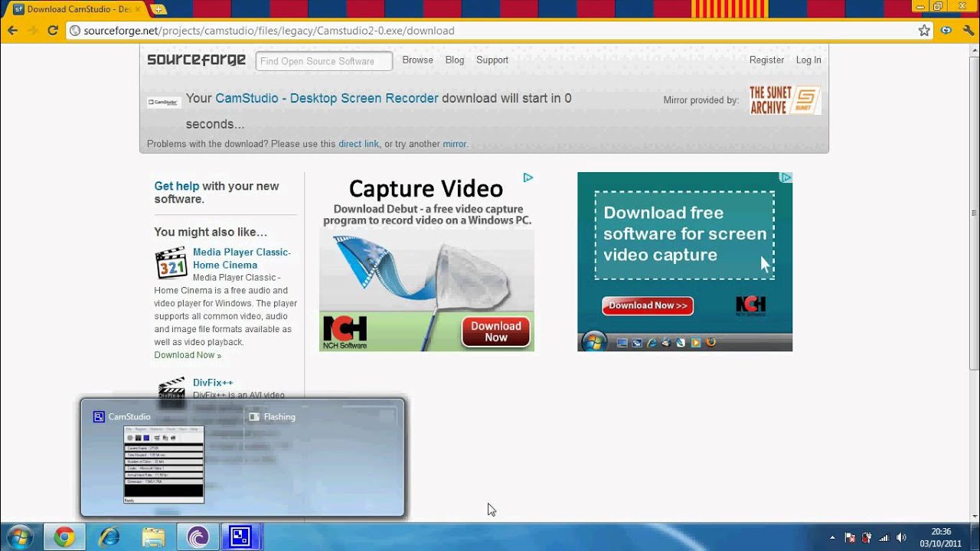The width and height of the screenshot is (980, 551).
Task: Click the Show desktop strip at taskbar end
Action: tap(975, 537)
